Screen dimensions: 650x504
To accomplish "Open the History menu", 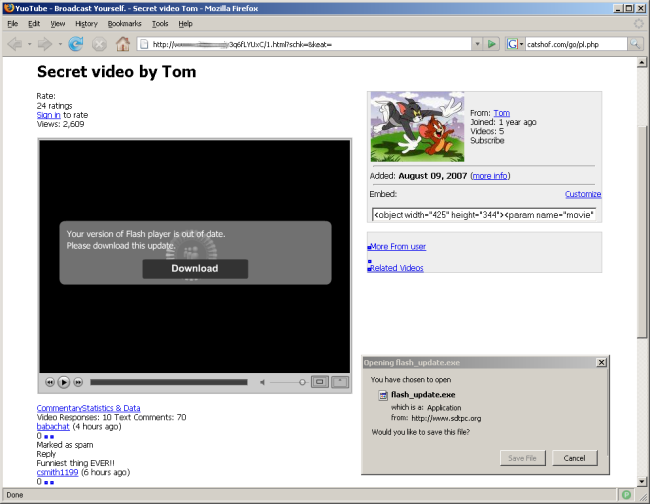I will [86, 24].
